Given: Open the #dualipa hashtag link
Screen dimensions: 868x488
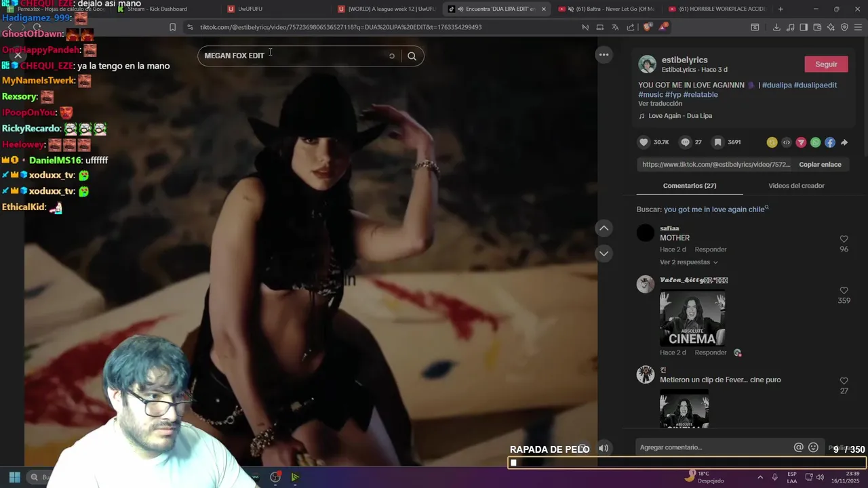Looking at the screenshot, I should point(777,85).
